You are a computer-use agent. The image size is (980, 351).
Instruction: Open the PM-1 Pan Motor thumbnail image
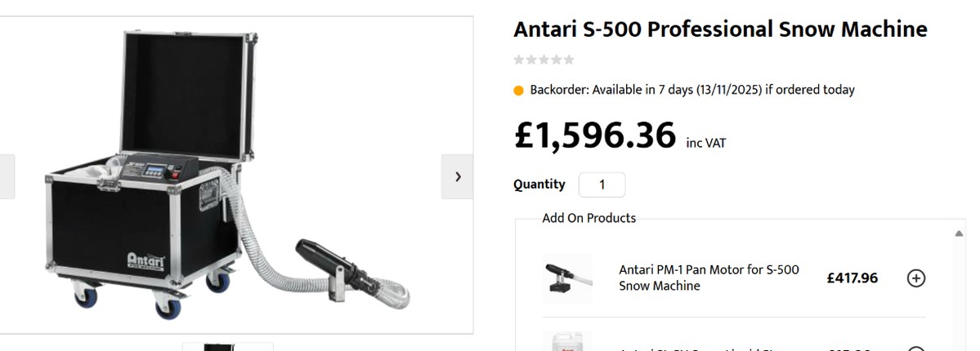567,278
